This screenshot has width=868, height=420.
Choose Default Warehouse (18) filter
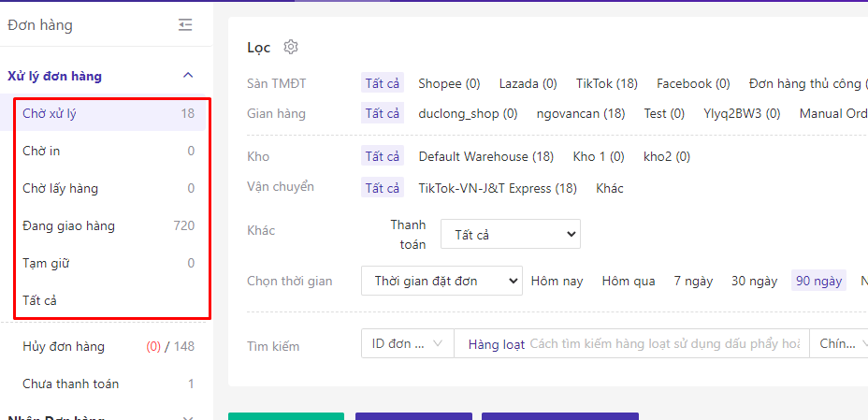(x=485, y=157)
